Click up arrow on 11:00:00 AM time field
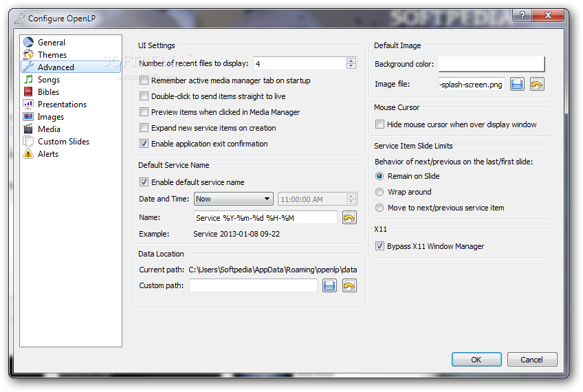583x392 pixels. (351, 196)
